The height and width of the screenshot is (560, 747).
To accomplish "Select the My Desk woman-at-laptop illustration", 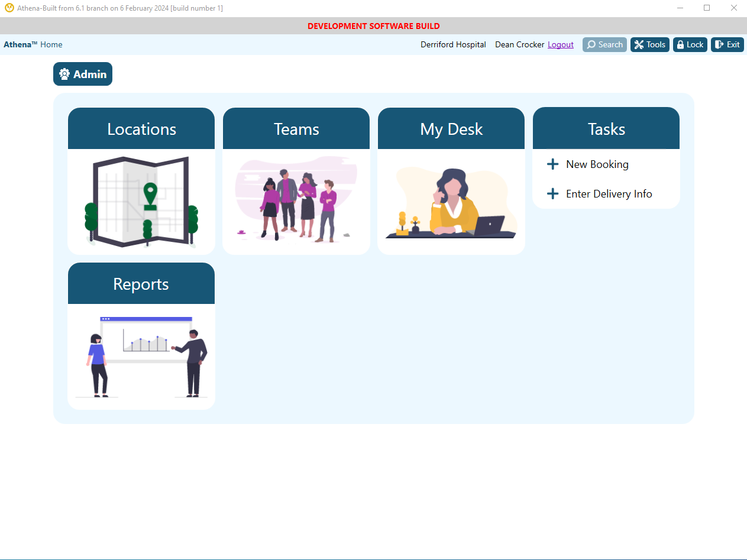I will click(451, 202).
